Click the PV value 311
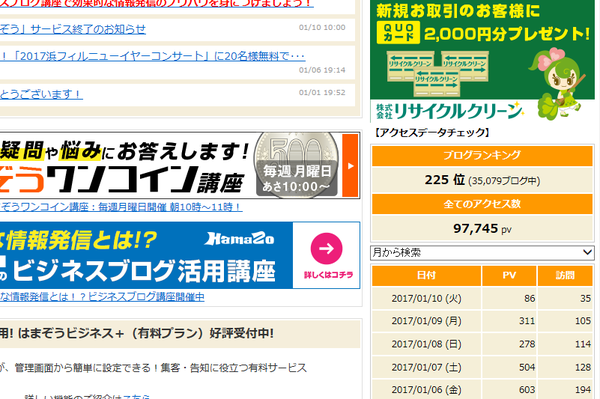This screenshot has height=399, width=600. (527, 321)
